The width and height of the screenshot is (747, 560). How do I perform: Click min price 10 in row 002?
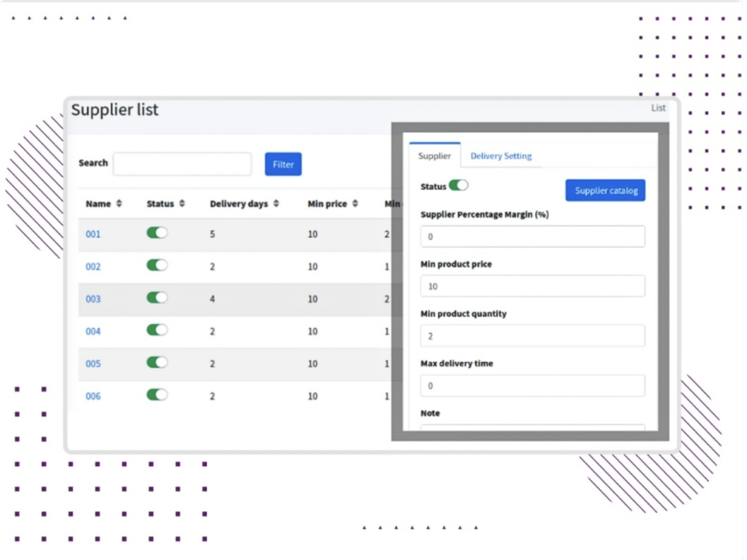coord(312,267)
